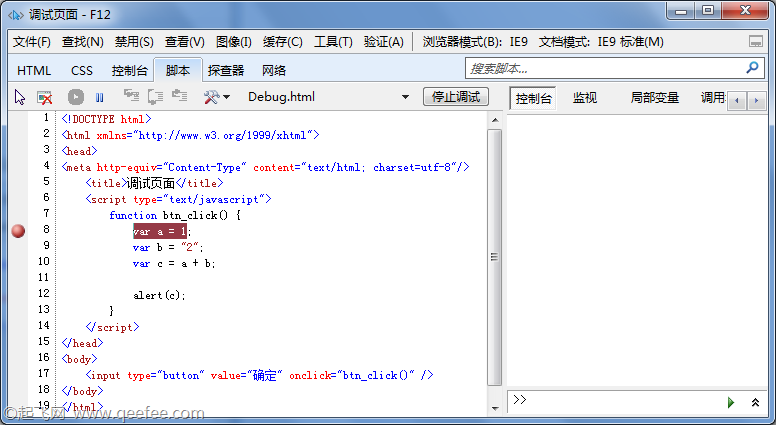Switch to the CSS tab
Screen dimensions: 776x425
pyautogui.click(x=82, y=71)
